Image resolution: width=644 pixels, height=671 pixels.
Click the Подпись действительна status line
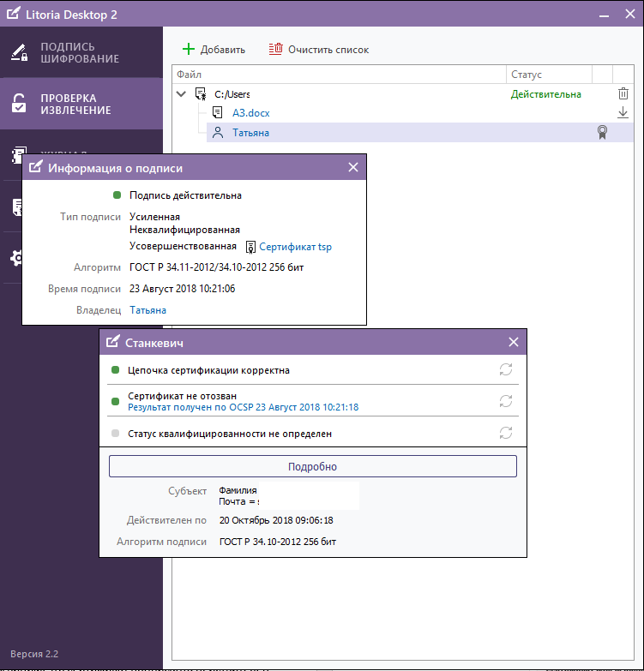click(185, 195)
